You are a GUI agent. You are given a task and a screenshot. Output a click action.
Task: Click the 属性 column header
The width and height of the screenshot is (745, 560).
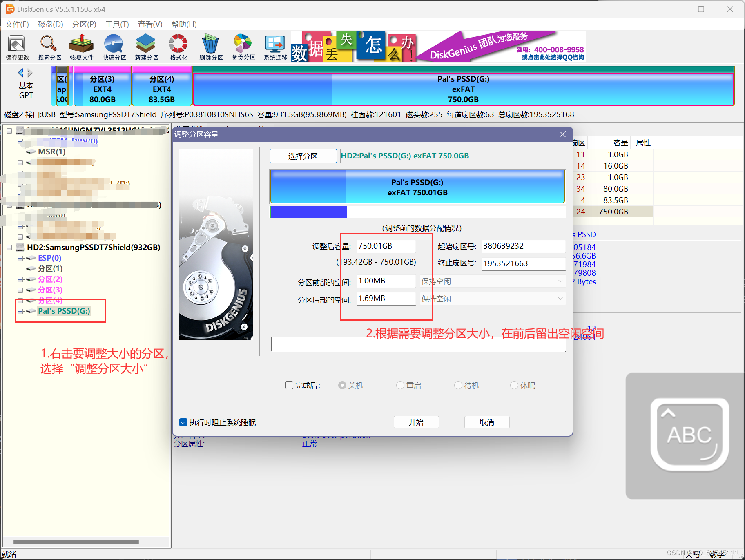tap(643, 143)
